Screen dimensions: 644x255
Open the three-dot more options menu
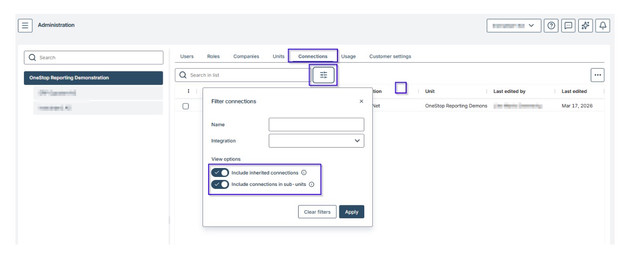[597, 75]
